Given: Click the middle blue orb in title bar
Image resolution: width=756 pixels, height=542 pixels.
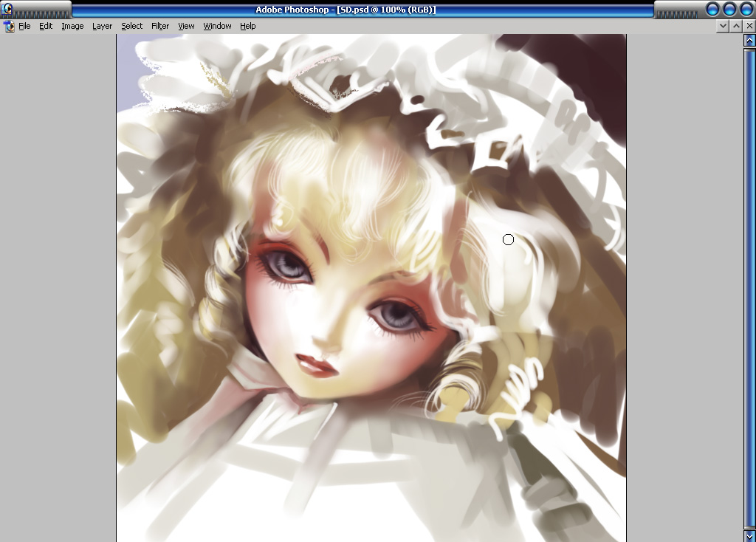Looking at the screenshot, I should pos(729,9).
